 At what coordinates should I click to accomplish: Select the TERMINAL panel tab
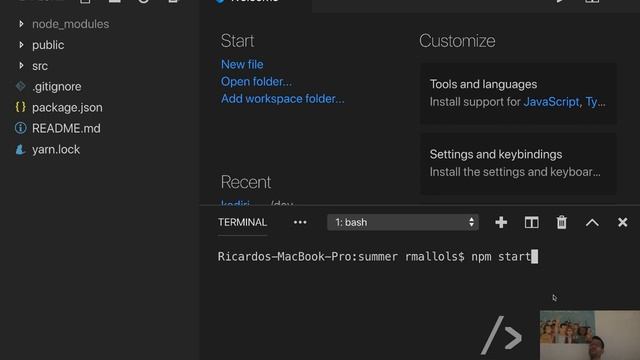click(x=242, y=222)
